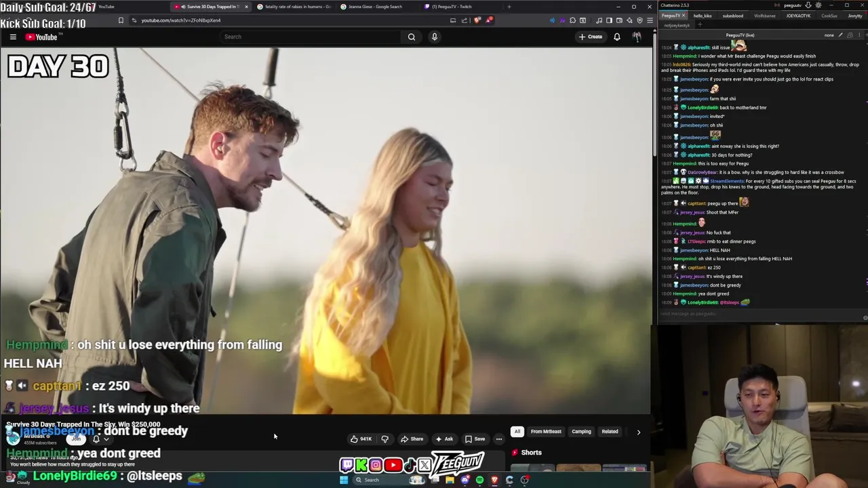Select the From MrBeast filter chip
This screenshot has height=488, width=868.
point(546,432)
